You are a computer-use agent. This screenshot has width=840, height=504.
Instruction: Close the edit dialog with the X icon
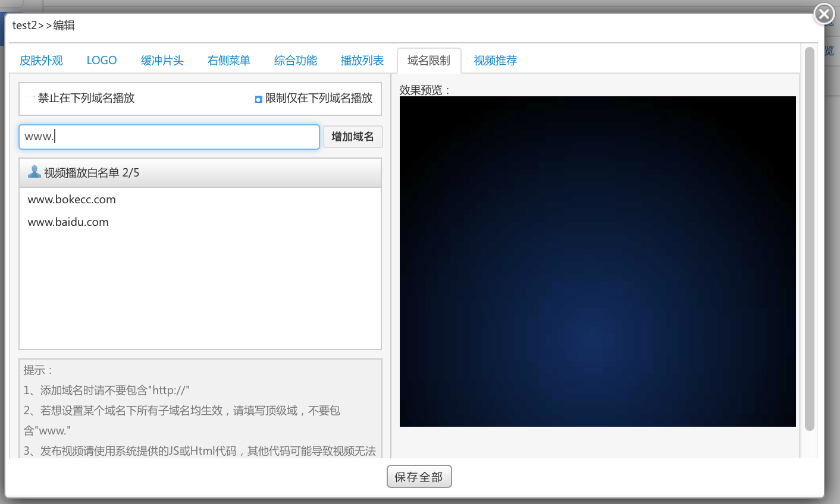tap(824, 13)
